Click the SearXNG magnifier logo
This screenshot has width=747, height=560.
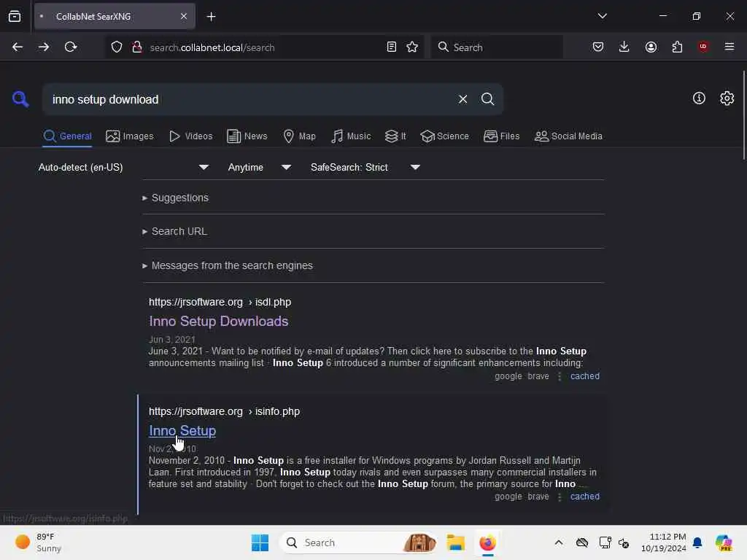(x=20, y=99)
